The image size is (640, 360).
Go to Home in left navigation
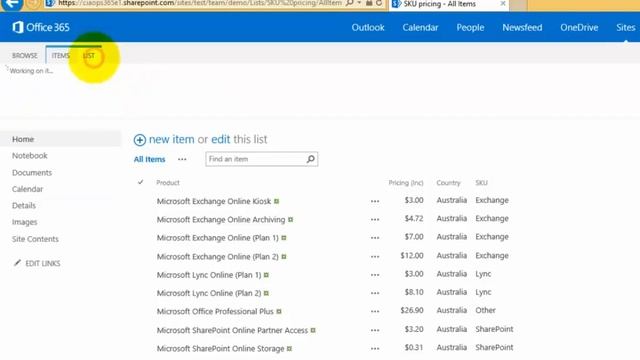point(23,139)
